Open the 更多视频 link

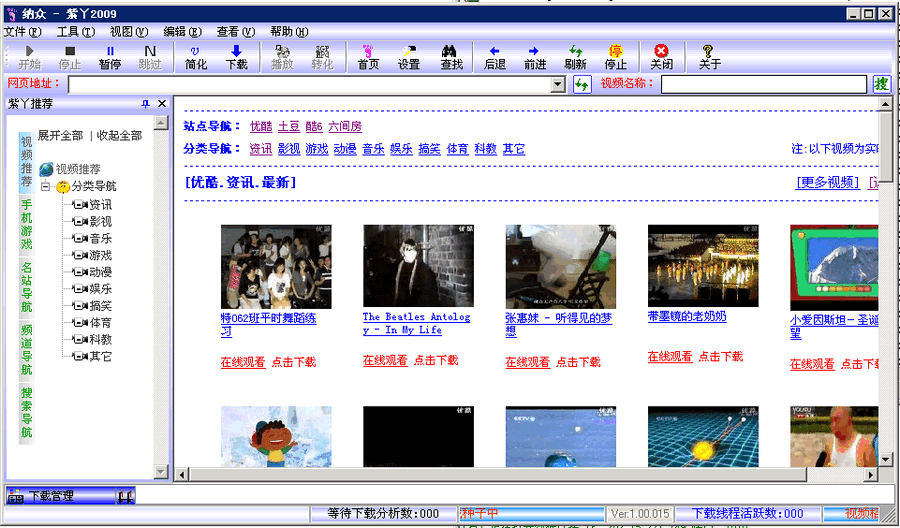(x=828, y=183)
